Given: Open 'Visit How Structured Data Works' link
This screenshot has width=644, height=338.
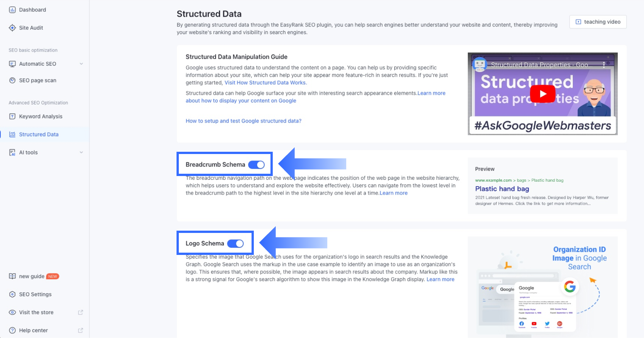Looking at the screenshot, I should pos(266,83).
